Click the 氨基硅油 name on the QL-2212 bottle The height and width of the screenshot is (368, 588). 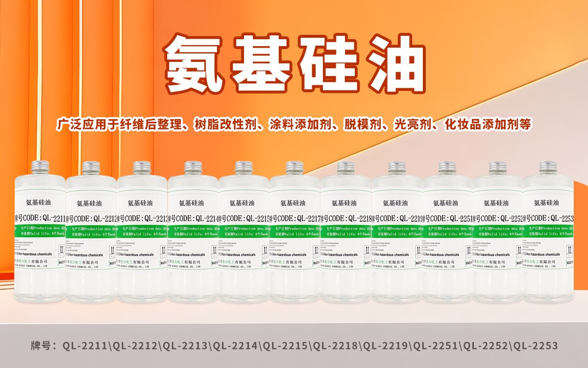click(x=89, y=203)
